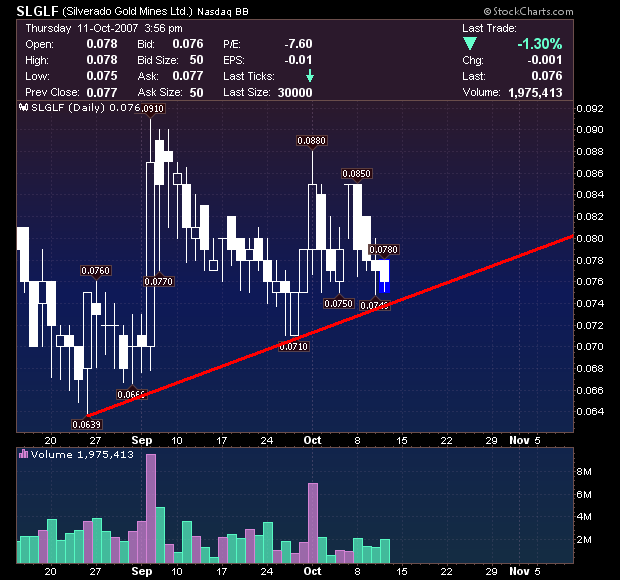
Task: Click the 0.0770 price label
Action: [159, 281]
